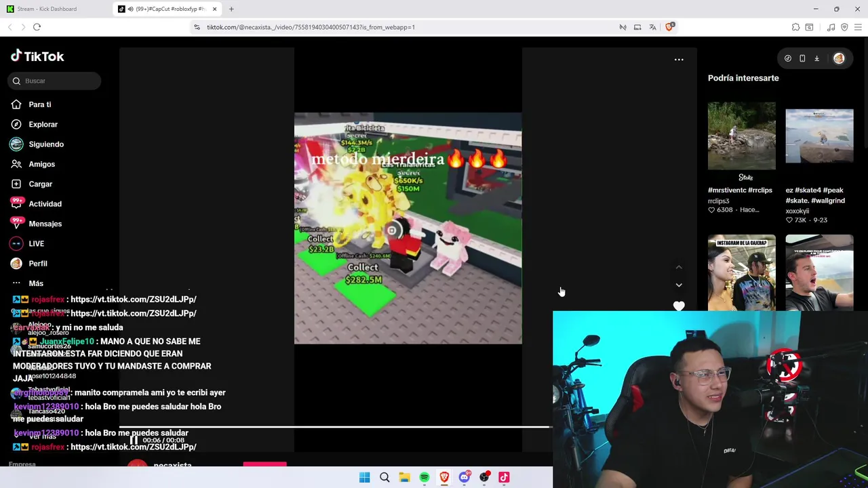Screen dimensions: 868x488
Task: Go back in browser history
Action: point(9,27)
